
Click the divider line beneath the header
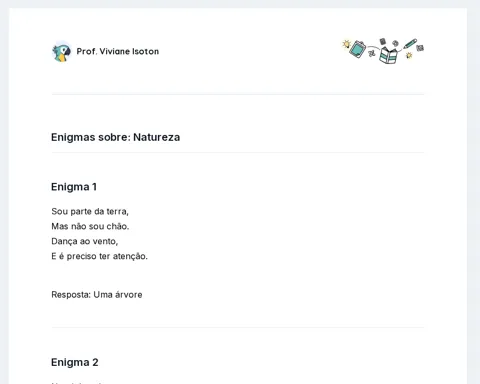click(238, 94)
